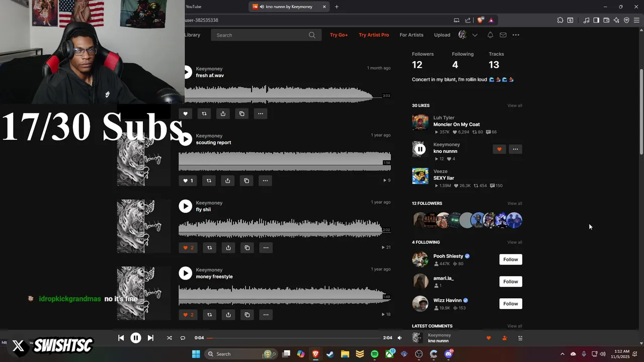Open SoundCloud notifications bell
The height and width of the screenshot is (362, 644).
(490, 35)
